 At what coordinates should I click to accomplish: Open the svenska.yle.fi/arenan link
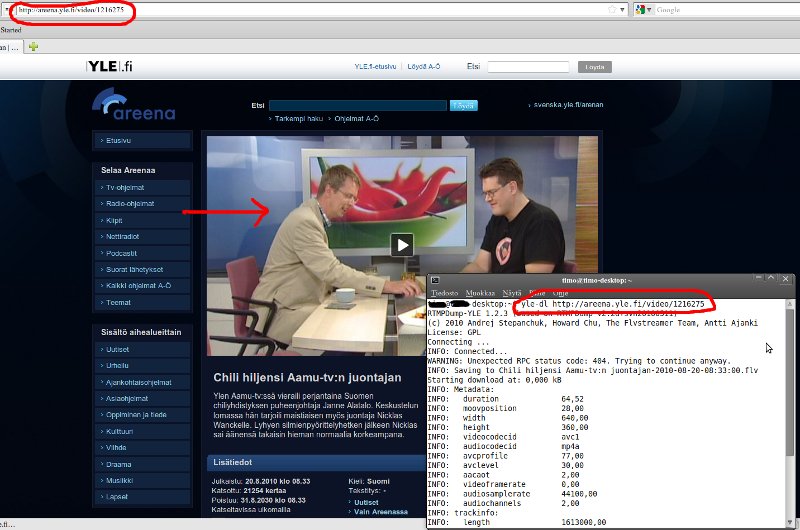(x=568, y=105)
